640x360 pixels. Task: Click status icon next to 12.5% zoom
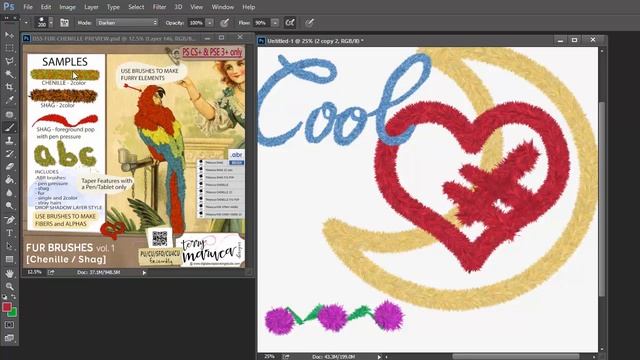point(51,272)
